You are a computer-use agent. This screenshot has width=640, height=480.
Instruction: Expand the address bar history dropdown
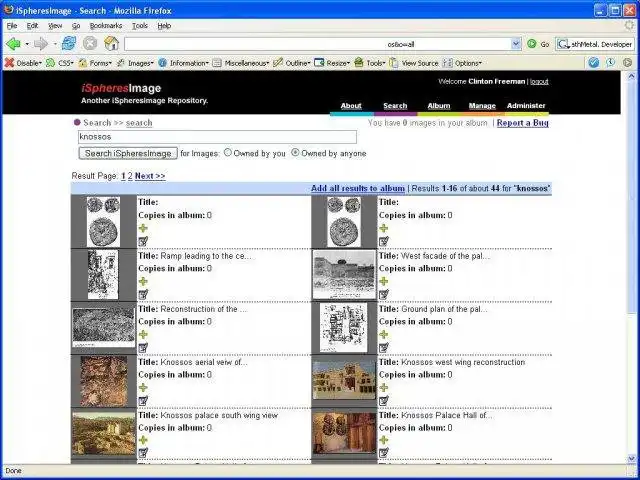click(516, 44)
